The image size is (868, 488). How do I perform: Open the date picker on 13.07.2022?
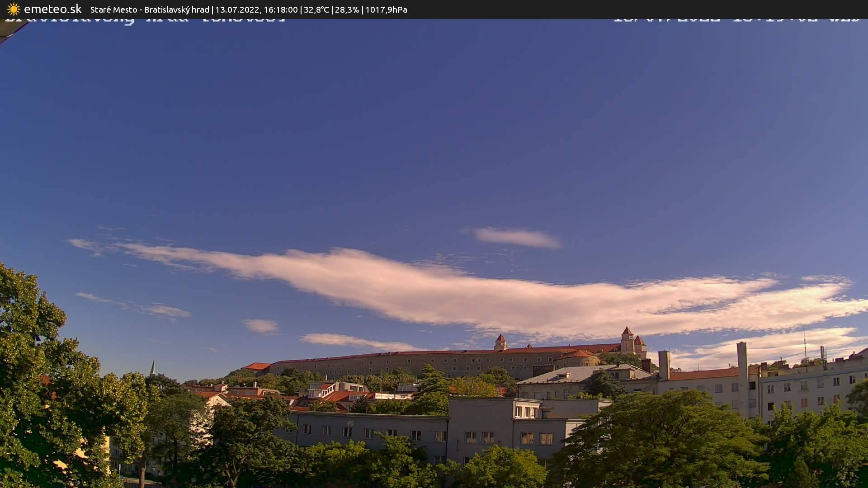235,9
